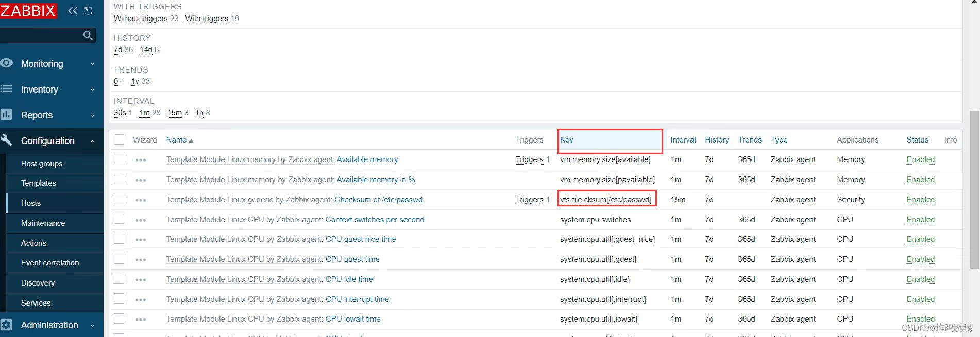Toggle the select-all items checkbox in header
Image resolution: width=980 pixels, height=337 pixels.
pos(119,139)
